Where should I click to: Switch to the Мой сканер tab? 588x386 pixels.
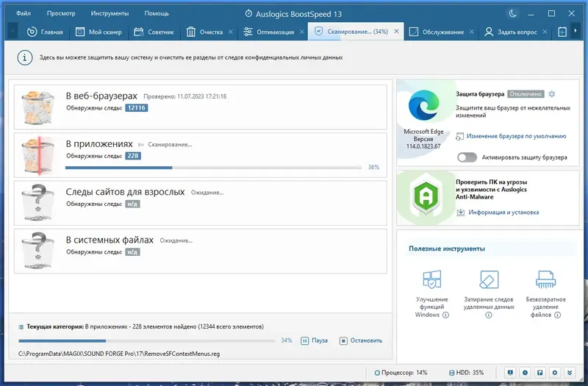(x=99, y=32)
